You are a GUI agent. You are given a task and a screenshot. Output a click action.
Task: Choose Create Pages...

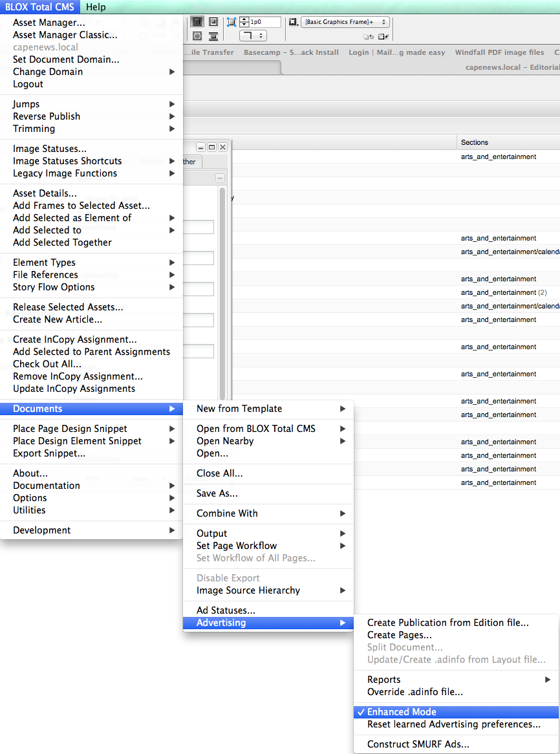pos(456,635)
